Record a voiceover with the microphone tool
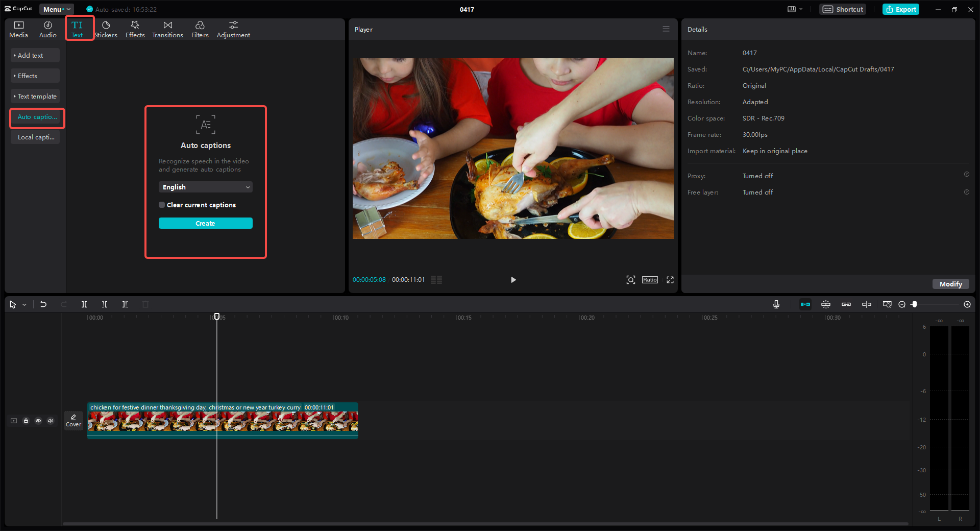The width and height of the screenshot is (980, 531). [x=776, y=304]
